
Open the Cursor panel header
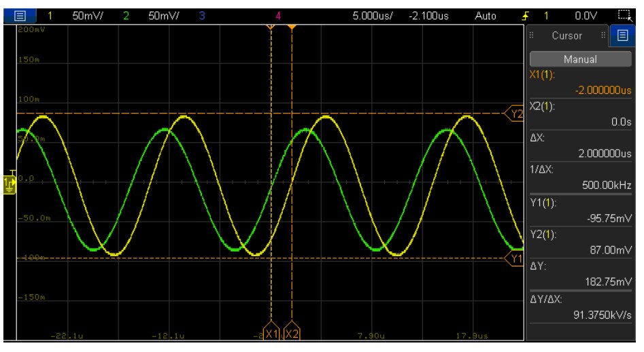[566, 36]
